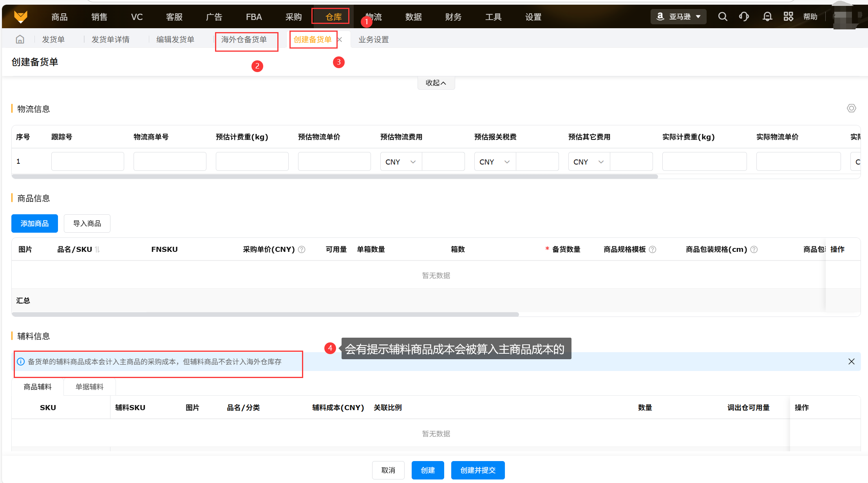The image size is (868, 483).
Task: Click the 创建并提交 button
Action: click(477, 470)
